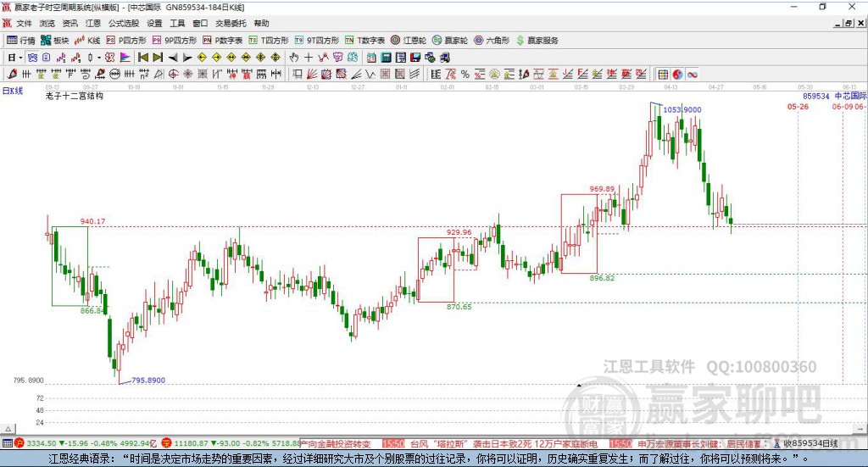Toggle the colored grid table icon
The height and width of the screenshot is (467, 868).
(663, 74)
